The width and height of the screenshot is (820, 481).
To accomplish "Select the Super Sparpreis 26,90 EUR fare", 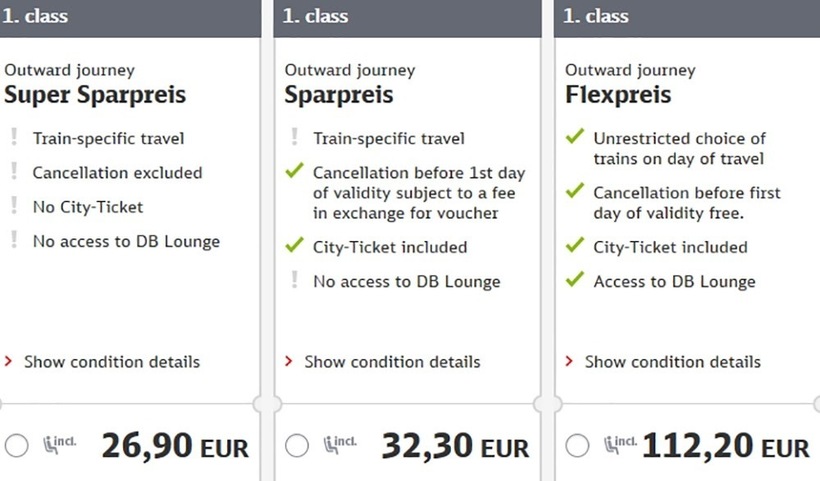I will pos(17,446).
